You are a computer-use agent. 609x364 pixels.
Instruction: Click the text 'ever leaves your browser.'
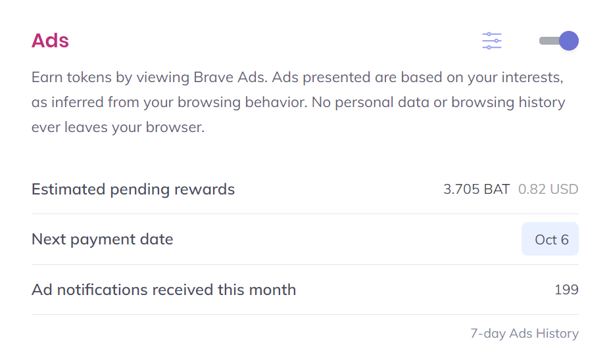pos(118,127)
